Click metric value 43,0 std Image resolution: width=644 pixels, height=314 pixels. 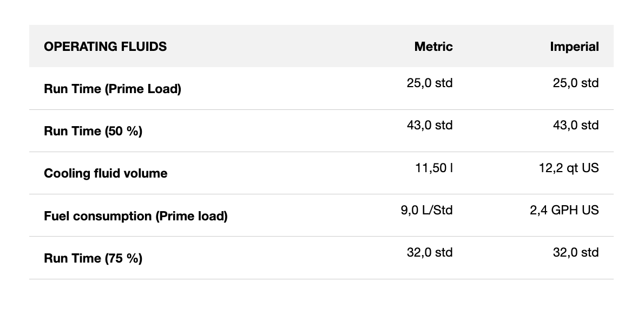[x=429, y=125]
